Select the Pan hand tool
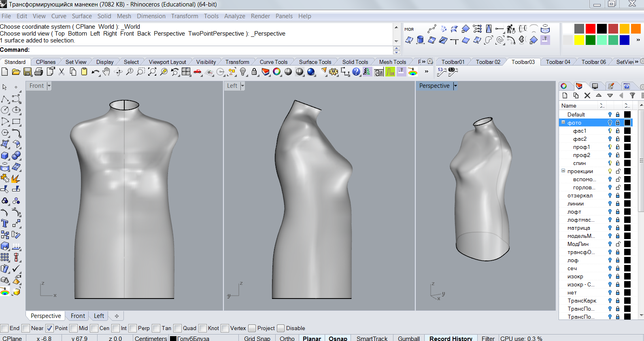Screen dimensions: 644x341 [x=106, y=72]
